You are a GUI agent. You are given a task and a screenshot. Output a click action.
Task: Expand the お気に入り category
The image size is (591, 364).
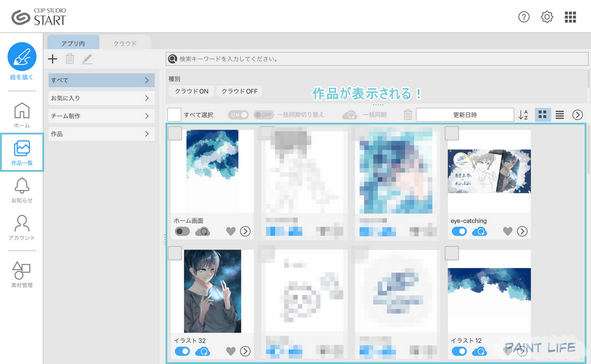[101, 98]
